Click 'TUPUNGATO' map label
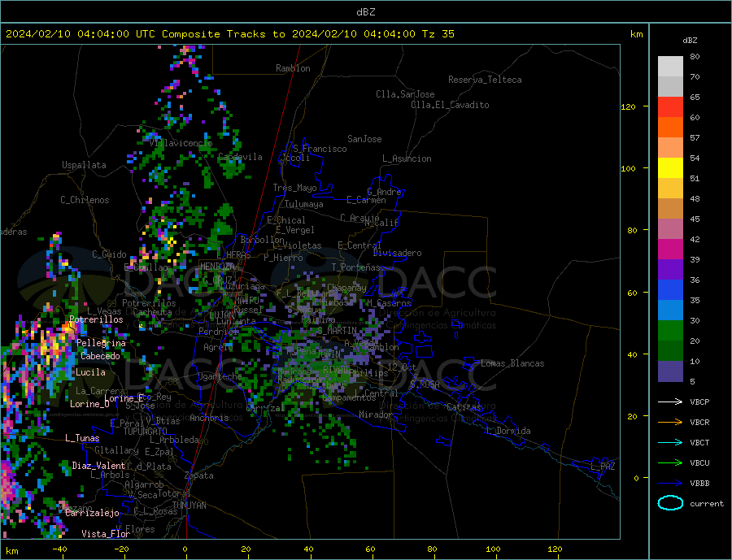The image size is (732, 560). [x=146, y=432]
